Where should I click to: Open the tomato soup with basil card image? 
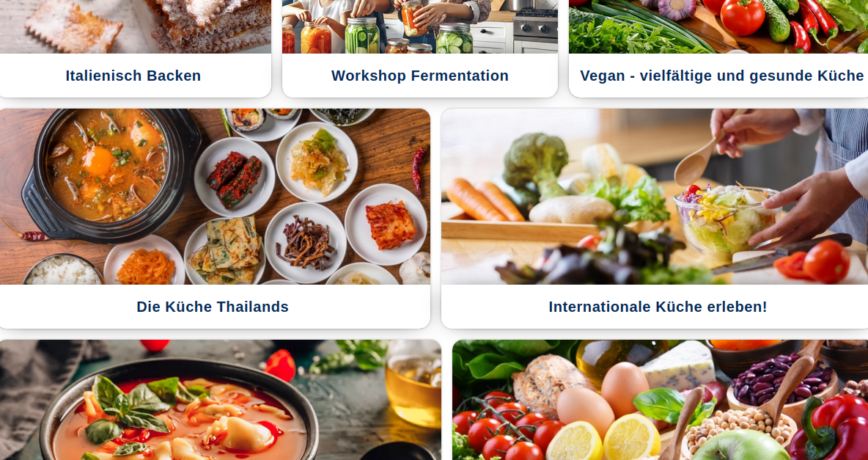221,400
